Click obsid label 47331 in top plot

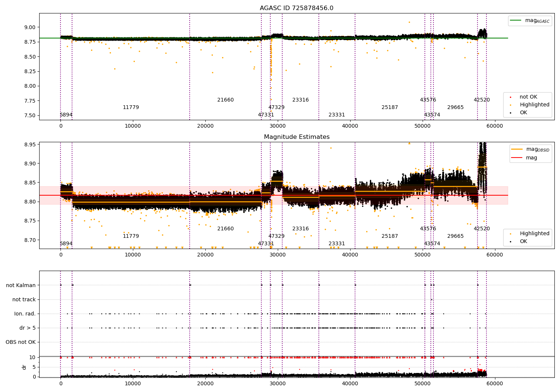click(266, 115)
